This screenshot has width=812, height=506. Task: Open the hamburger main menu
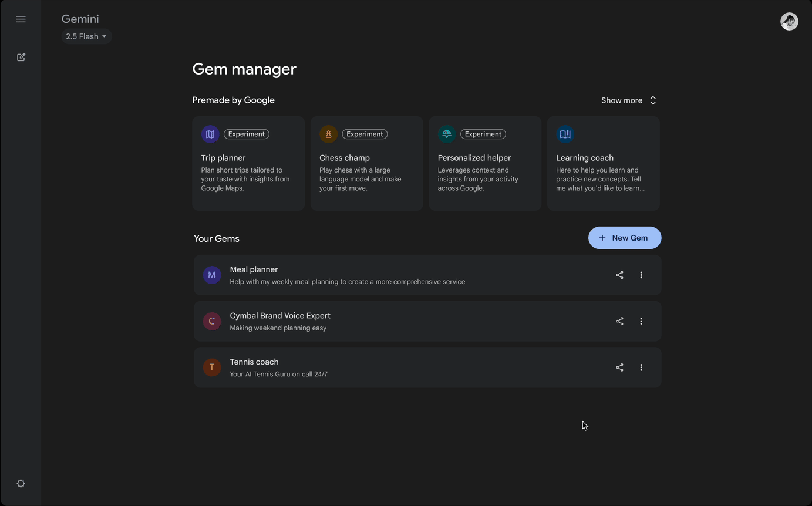(x=21, y=19)
